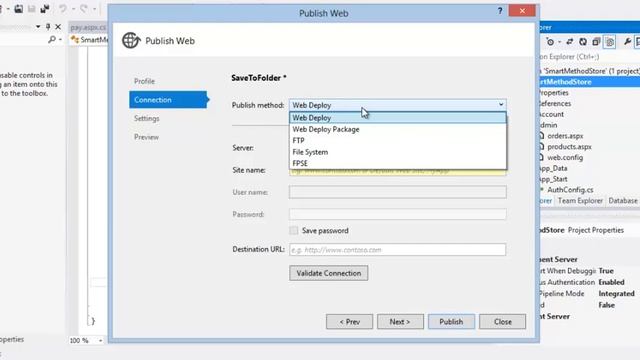Select the AuthConfig.cs file
Viewport: 640px width, 360px height.
point(570,190)
